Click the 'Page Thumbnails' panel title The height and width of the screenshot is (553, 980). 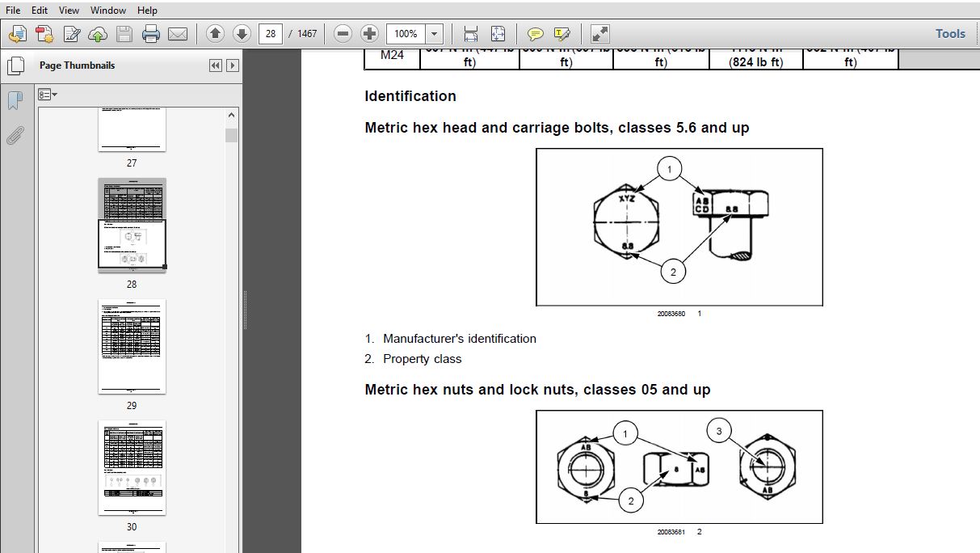point(78,65)
